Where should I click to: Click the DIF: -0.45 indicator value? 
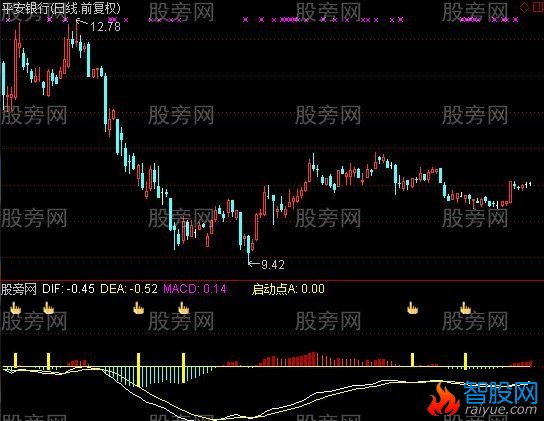pyautogui.click(x=68, y=289)
